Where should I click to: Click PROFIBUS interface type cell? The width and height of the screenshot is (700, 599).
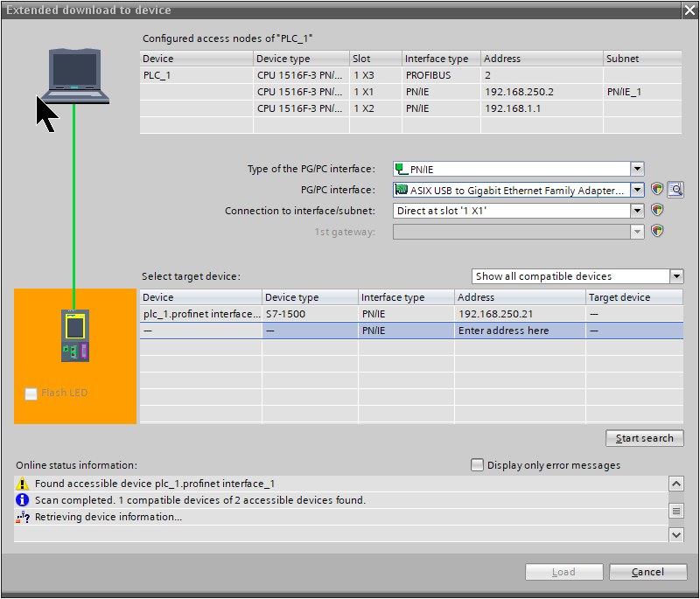(441, 75)
